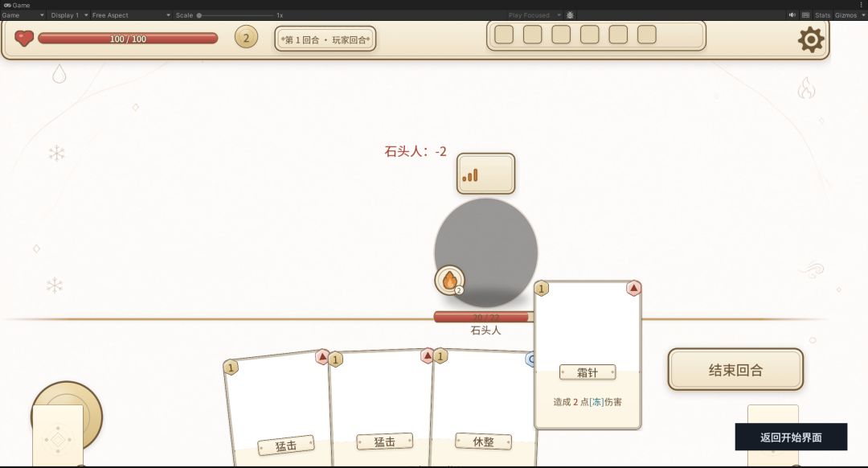Click the 造成 2 点[冻]伤害 description
The image size is (868, 468).
pyautogui.click(x=588, y=401)
